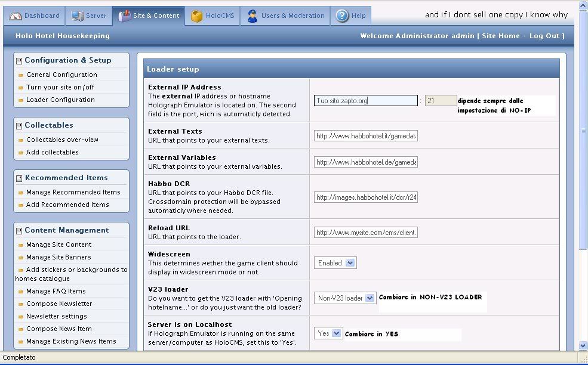Open Manage Site Content

59,245
